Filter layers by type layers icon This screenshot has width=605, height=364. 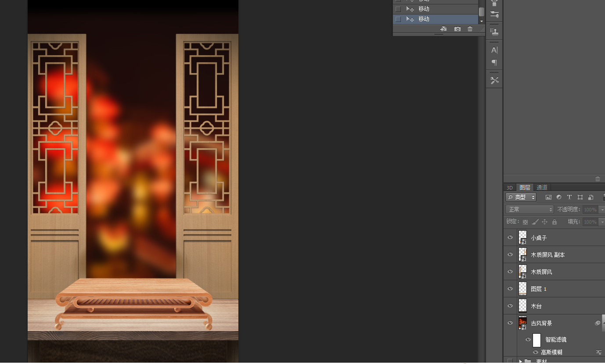pyautogui.click(x=569, y=197)
